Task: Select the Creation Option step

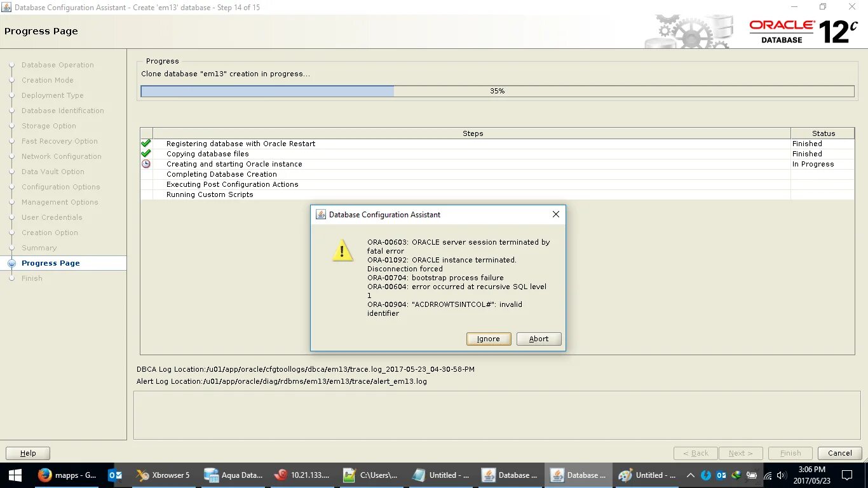Action: pos(50,233)
